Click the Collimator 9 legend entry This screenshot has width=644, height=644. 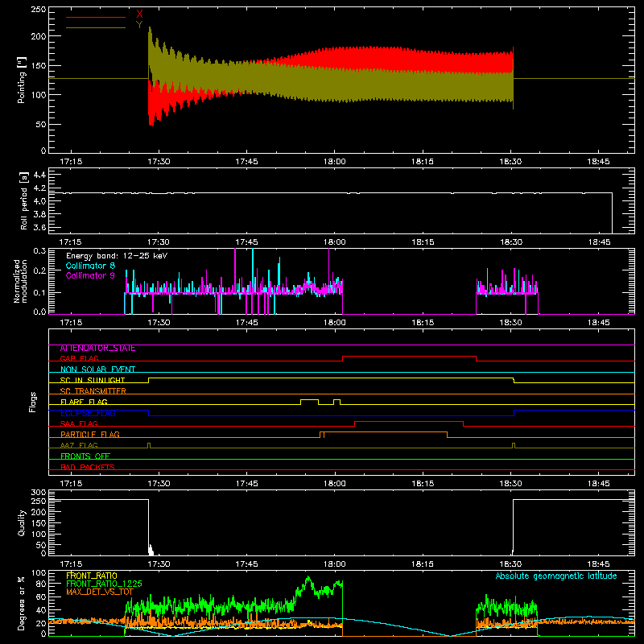tap(90, 275)
